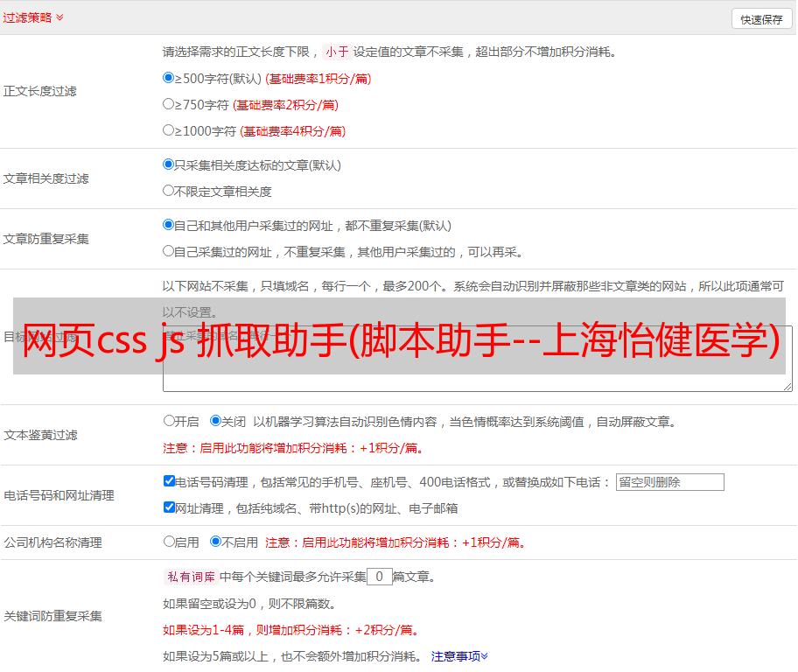Select 关闭 for 文本鉴黄过滤
Viewport: 798px width, 672px height.
coord(215,421)
